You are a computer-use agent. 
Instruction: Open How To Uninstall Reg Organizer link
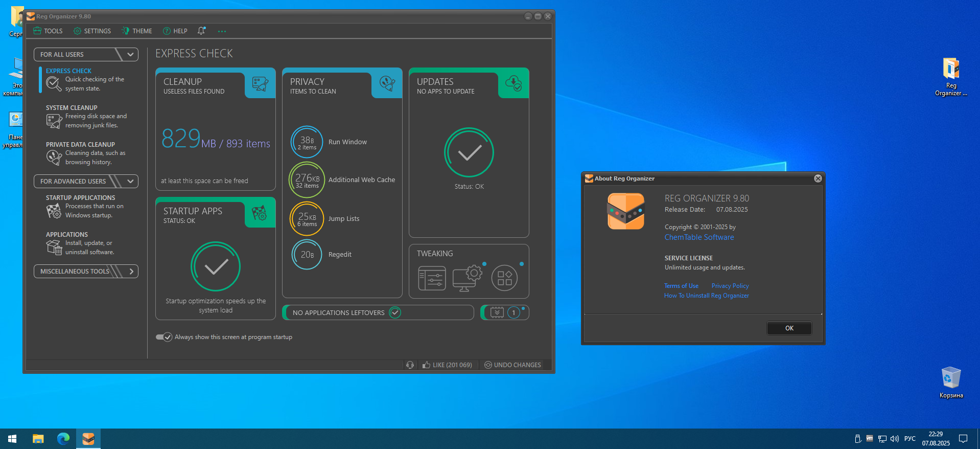(x=707, y=296)
